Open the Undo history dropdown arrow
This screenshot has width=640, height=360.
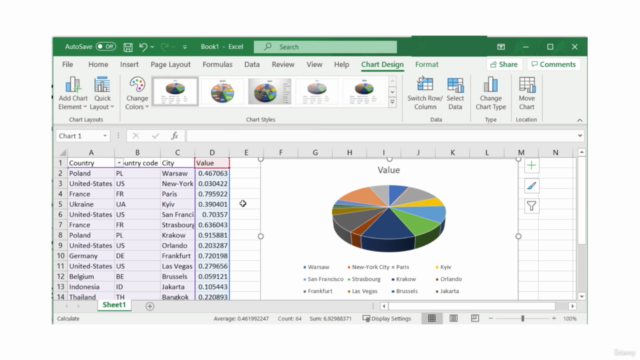(x=152, y=47)
